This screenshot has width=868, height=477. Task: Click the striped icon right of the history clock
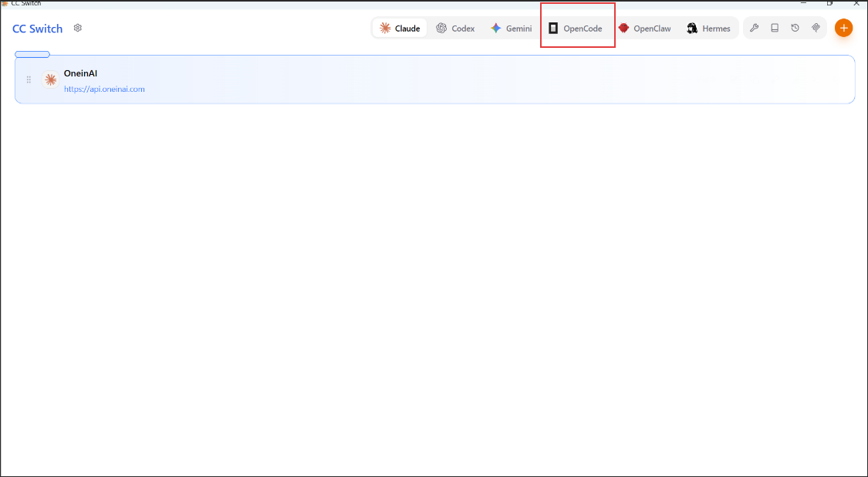point(816,29)
